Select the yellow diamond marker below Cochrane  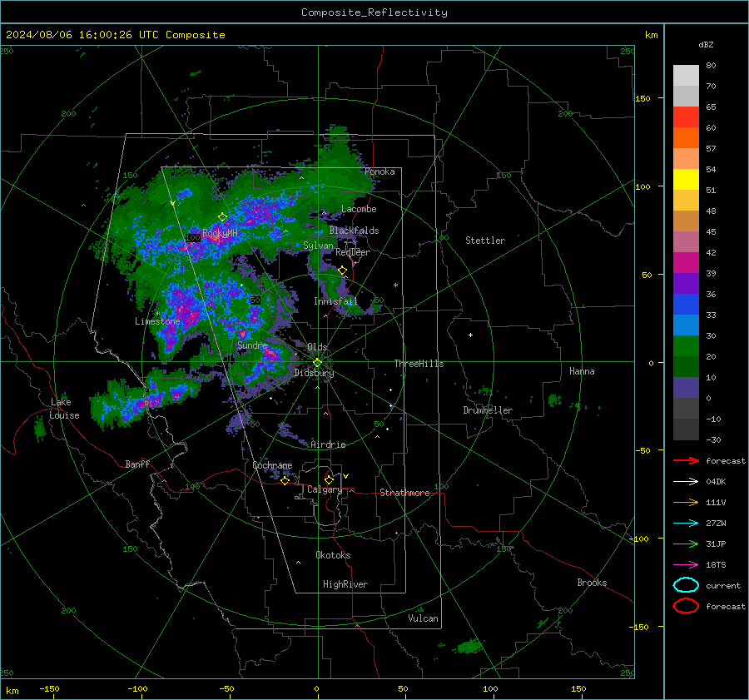click(x=285, y=480)
